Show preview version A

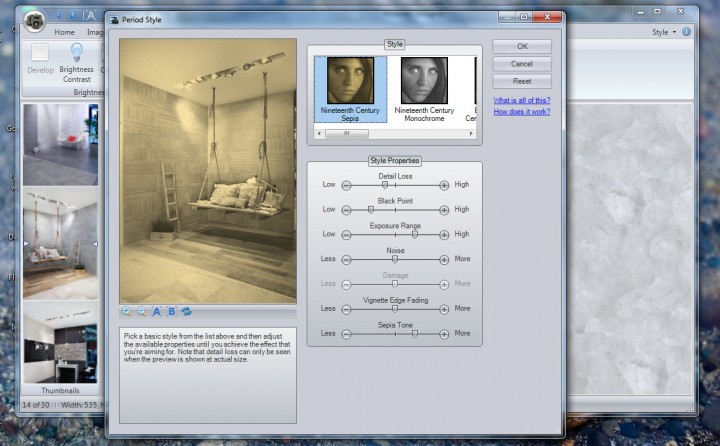pos(157,311)
